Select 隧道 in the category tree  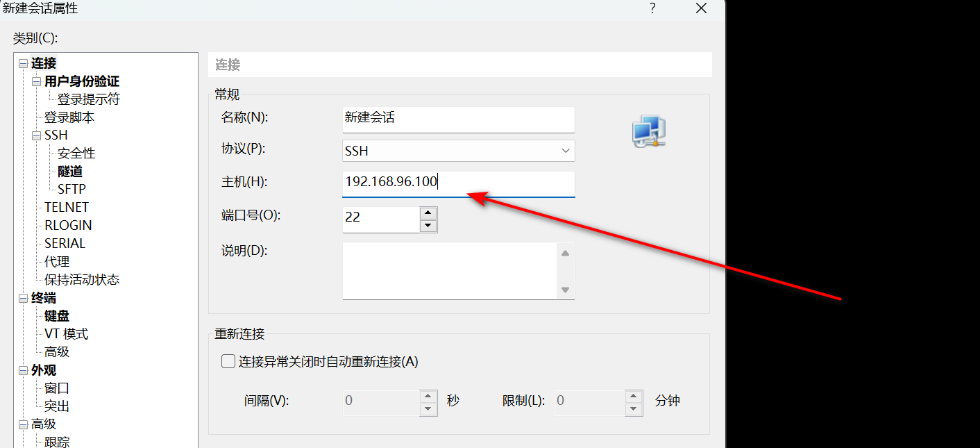[x=70, y=172]
